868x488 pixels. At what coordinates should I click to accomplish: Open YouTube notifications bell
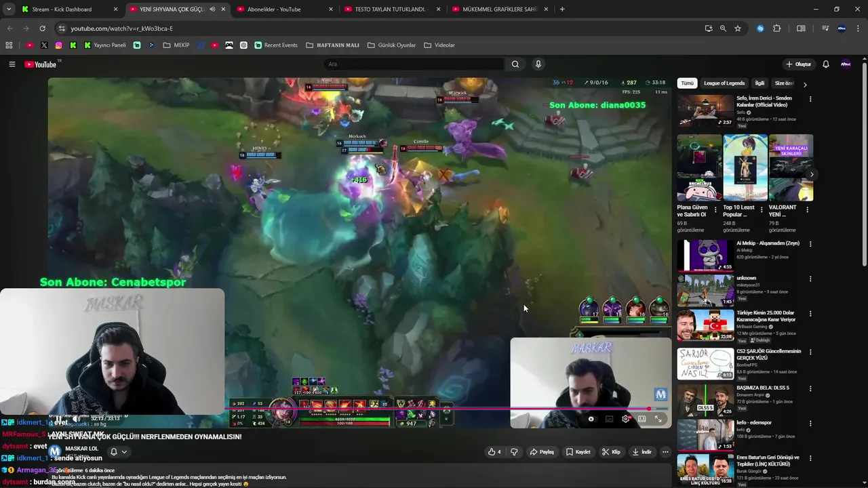tap(826, 64)
